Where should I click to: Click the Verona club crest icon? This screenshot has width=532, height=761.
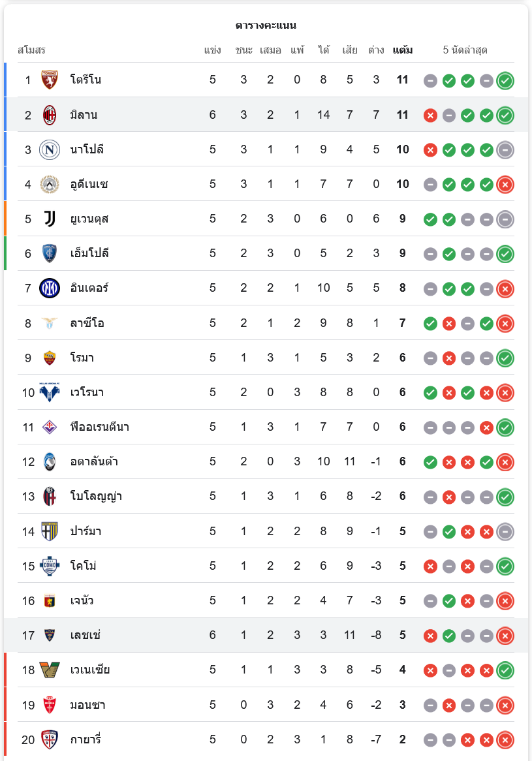coord(50,392)
